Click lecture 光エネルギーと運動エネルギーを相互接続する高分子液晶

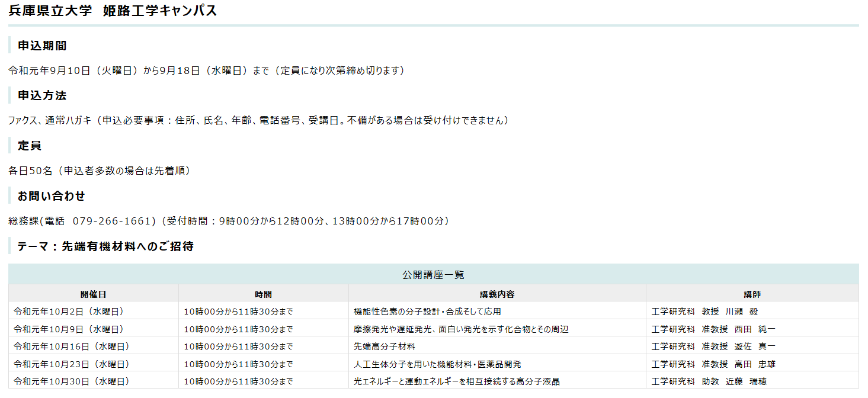pos(497,381)
